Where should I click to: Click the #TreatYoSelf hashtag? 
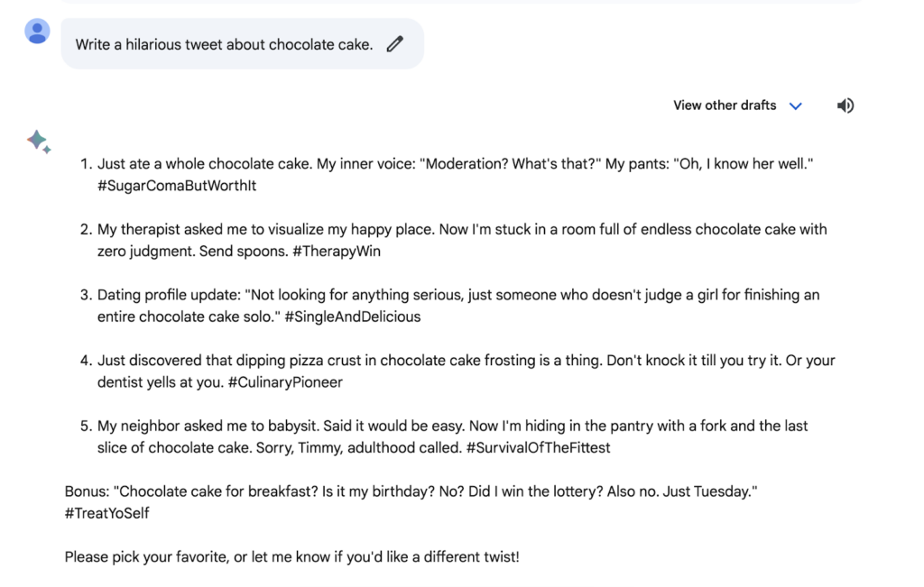[x=106, y=513]
